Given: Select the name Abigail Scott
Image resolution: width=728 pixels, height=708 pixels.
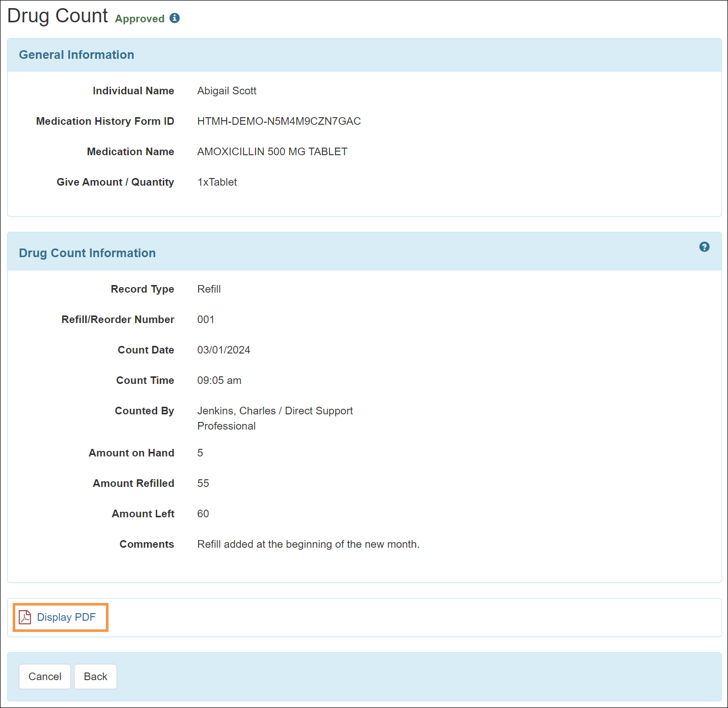Looking at the screenshot, I should (x=227, y=91).
